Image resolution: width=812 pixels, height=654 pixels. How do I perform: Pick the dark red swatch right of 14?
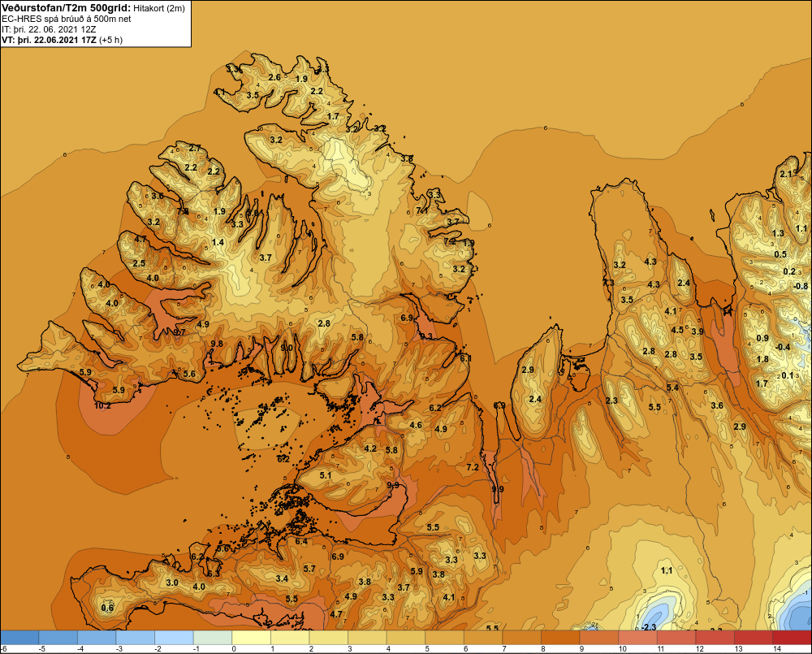(x=793, y=637)
